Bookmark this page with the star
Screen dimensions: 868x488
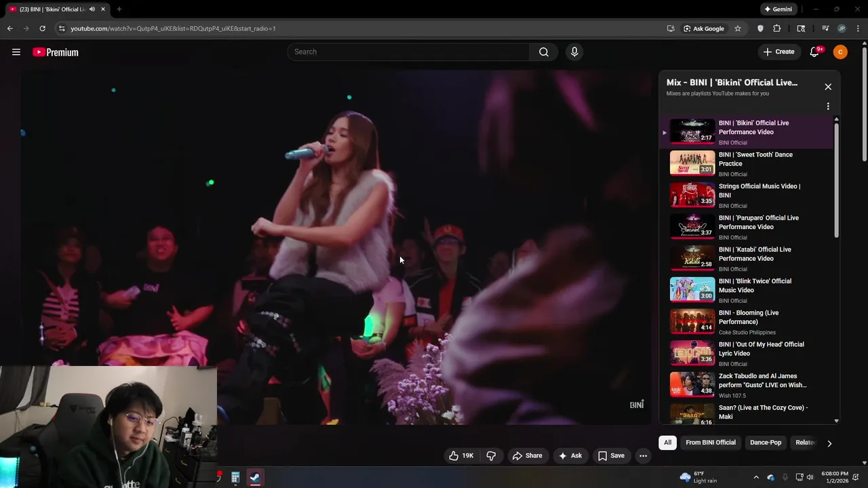click(738, 28)
